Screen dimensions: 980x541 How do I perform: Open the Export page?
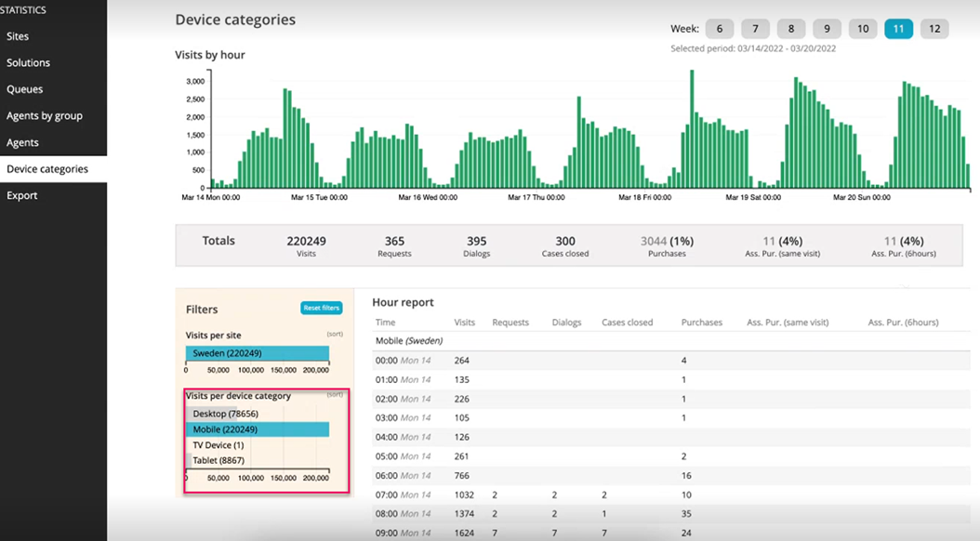click(22, 196)
